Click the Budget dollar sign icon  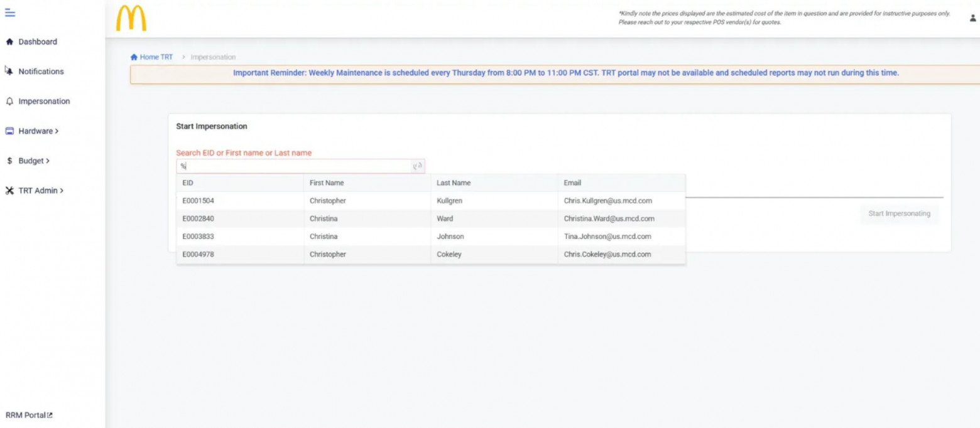[x=9, y=161]
